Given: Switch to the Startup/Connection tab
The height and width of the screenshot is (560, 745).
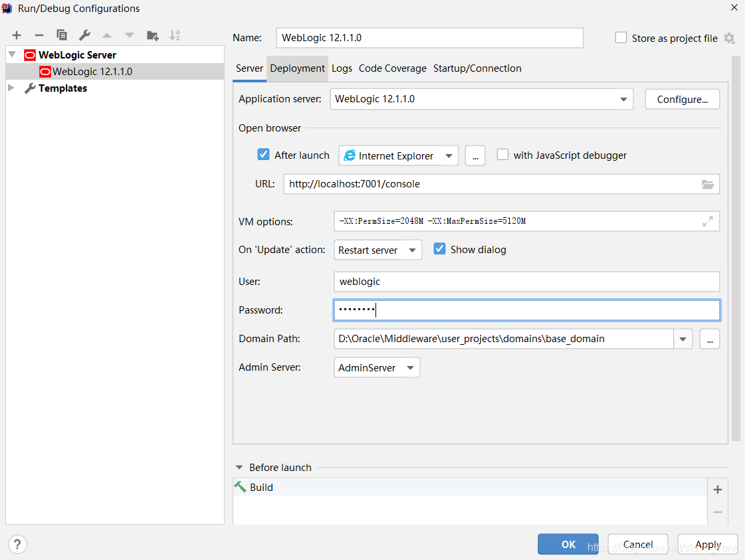Looking at the screenshot, I should [x=477, y=68].
